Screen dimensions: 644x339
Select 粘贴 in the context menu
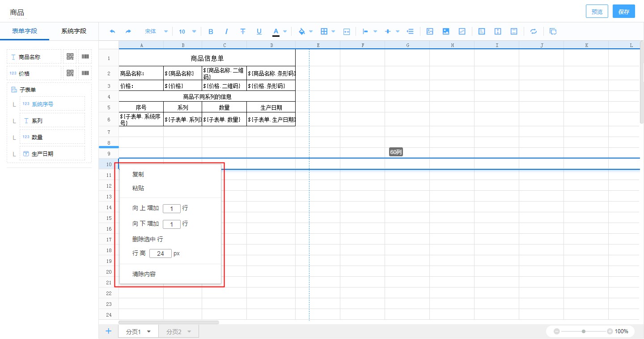(x=138, y=188)
